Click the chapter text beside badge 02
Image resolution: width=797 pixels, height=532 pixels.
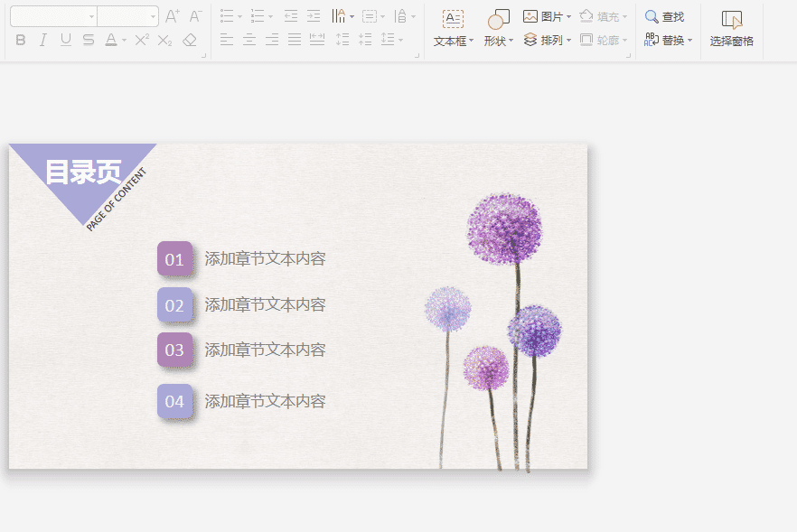pos(265,304)
